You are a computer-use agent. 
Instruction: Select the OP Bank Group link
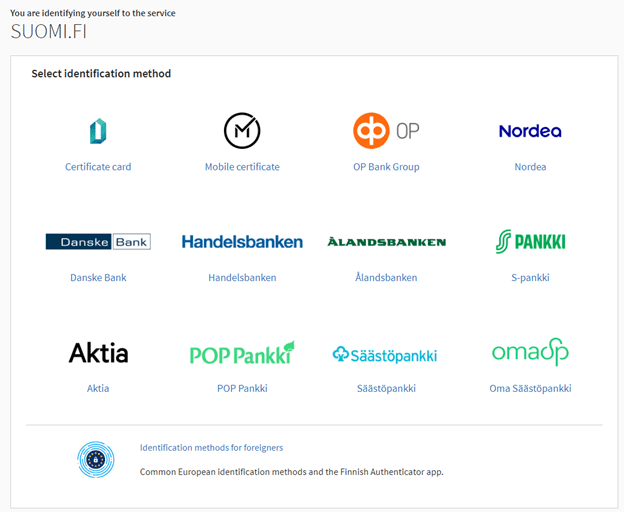386,167
